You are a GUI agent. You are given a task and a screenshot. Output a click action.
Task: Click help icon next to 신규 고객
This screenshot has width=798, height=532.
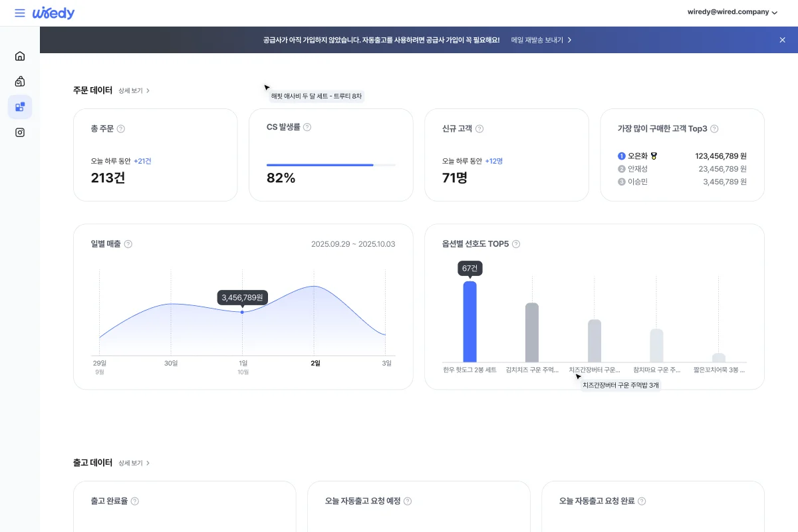479,129
